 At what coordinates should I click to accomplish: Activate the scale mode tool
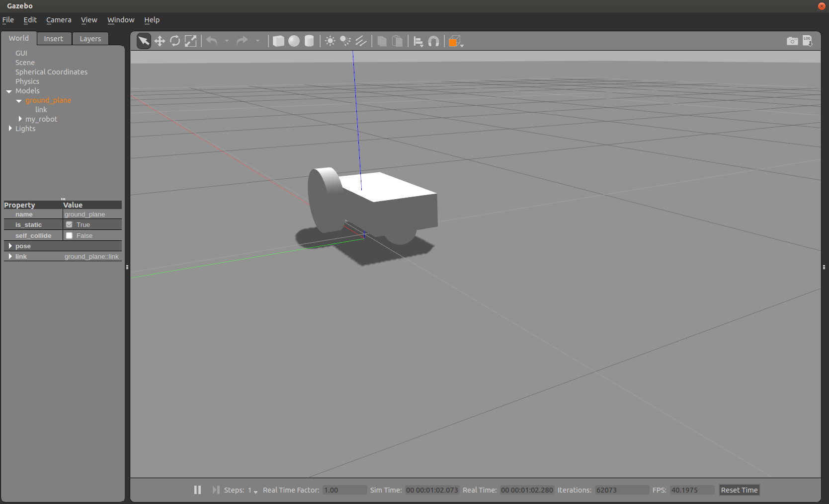coord(190,41)
